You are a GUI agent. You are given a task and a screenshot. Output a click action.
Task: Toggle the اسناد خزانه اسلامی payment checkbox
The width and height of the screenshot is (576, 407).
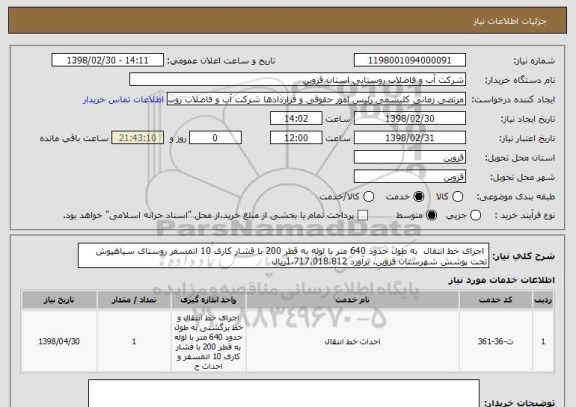363,216
